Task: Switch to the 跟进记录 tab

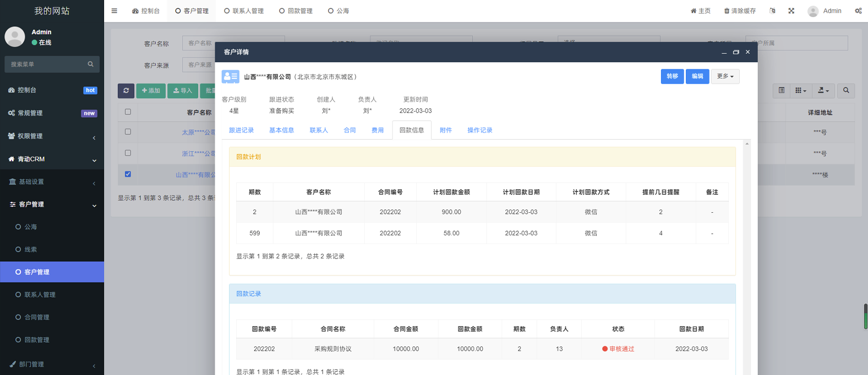Action: 241,130
